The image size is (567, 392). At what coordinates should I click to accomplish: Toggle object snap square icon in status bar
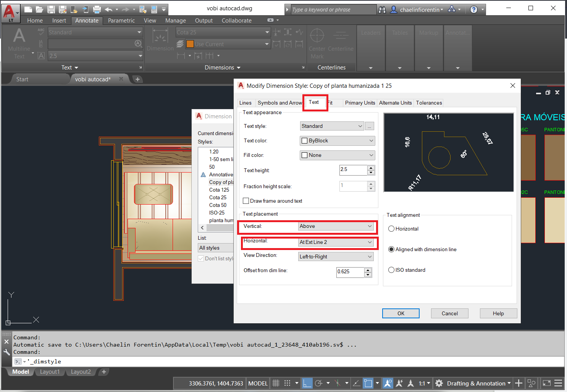(368, 383)
